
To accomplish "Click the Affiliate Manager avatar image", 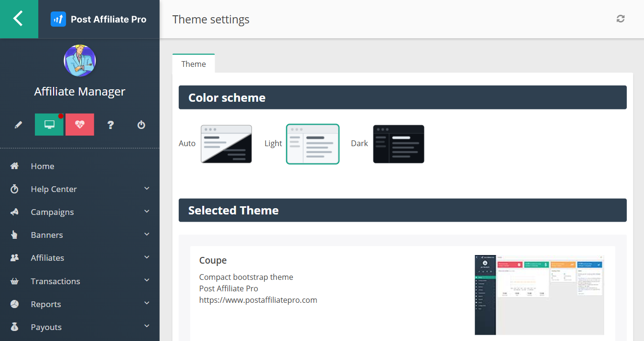I will 79,61.
